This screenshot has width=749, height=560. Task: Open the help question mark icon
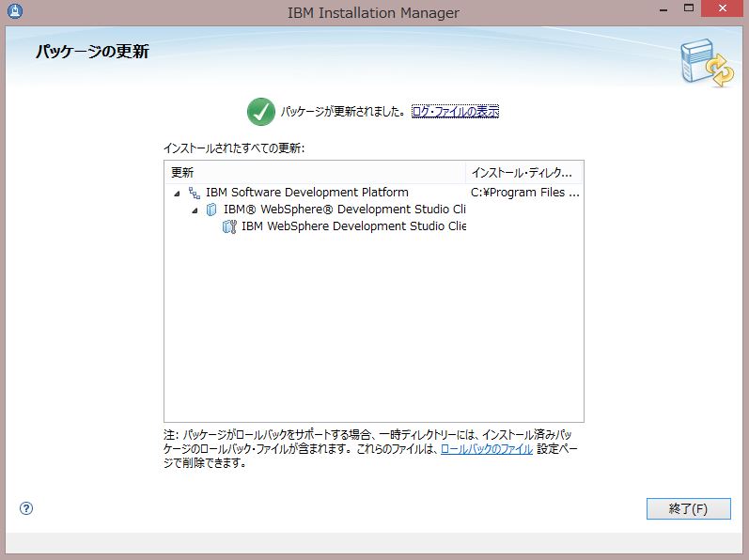[26, 508]
